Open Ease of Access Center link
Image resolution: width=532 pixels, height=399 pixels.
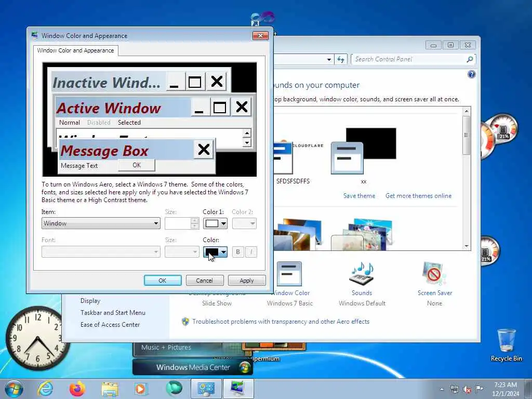pyautogui.click(x=110, y=324)
